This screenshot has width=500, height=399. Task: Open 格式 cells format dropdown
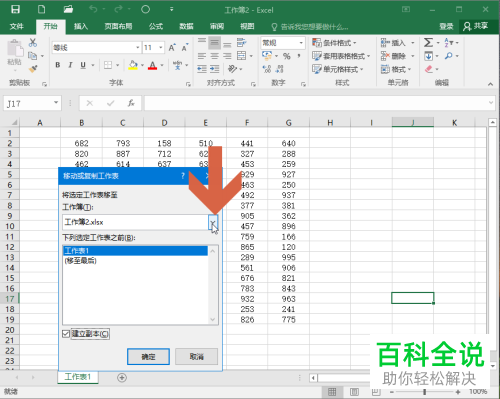(x=396, y=69)
